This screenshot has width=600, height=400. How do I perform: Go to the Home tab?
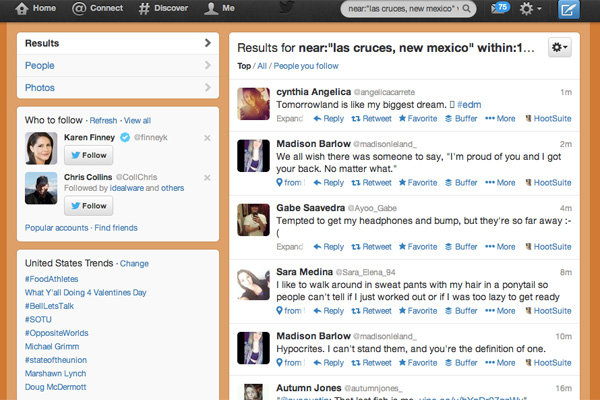point(35,8)
